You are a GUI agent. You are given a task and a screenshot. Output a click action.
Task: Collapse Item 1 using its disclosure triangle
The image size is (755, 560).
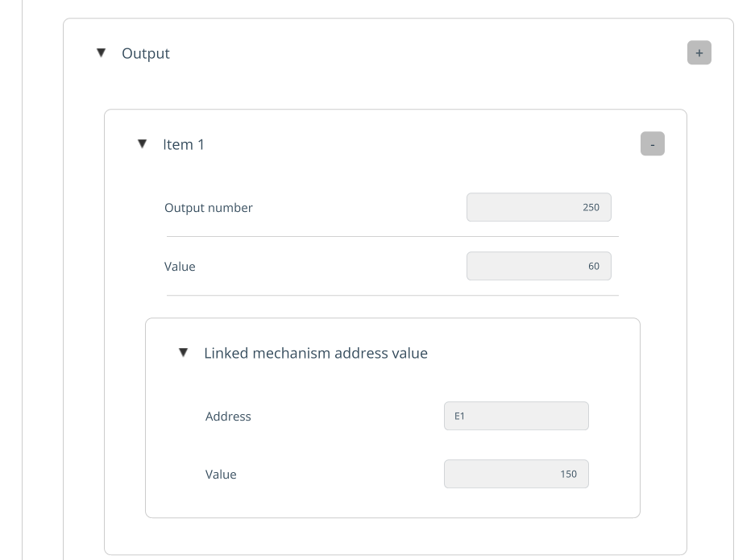[142, 144]
